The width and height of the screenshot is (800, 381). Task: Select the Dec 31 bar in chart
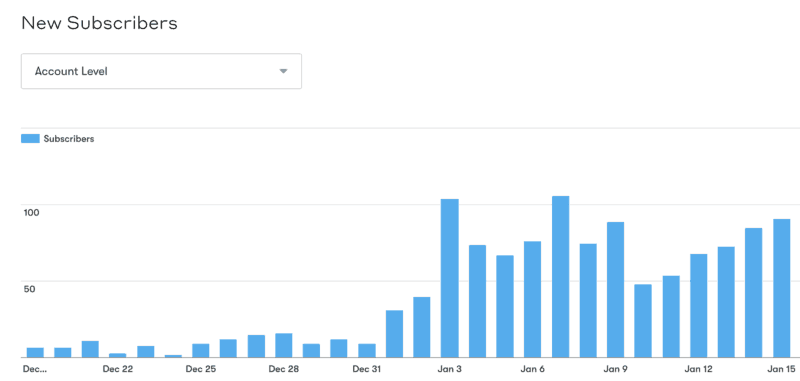[x=367, y=351]
